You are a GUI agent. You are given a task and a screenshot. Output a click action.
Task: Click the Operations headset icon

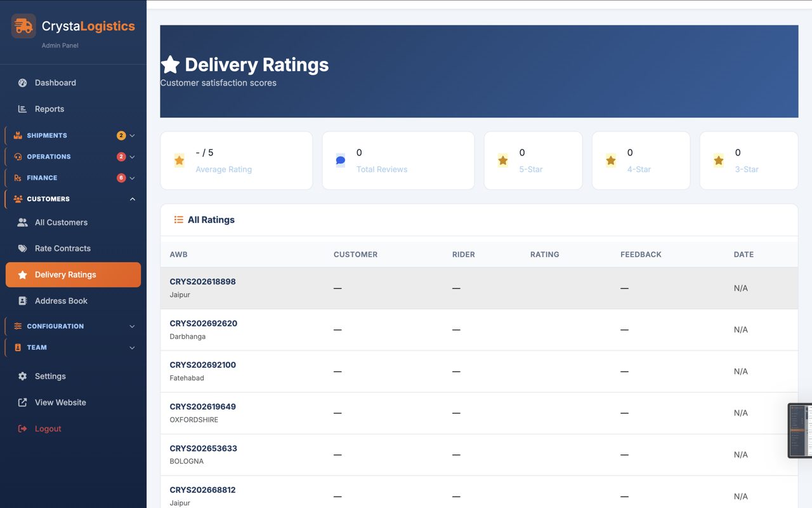click(x=18, y=157)
